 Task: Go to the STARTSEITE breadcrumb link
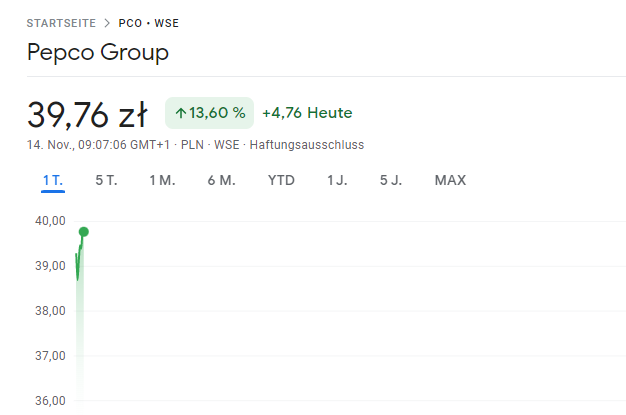pyautogui.click(x=61, y=23)
